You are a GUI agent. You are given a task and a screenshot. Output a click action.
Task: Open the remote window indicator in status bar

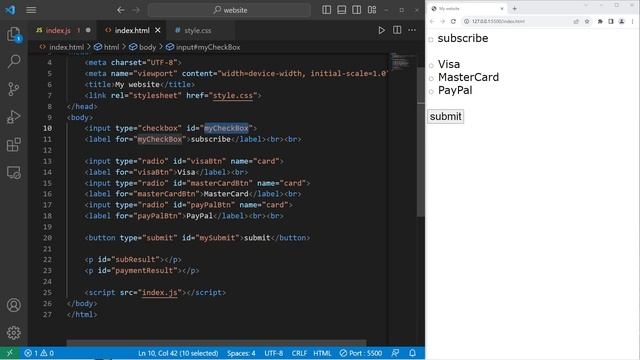coord(10,353)
